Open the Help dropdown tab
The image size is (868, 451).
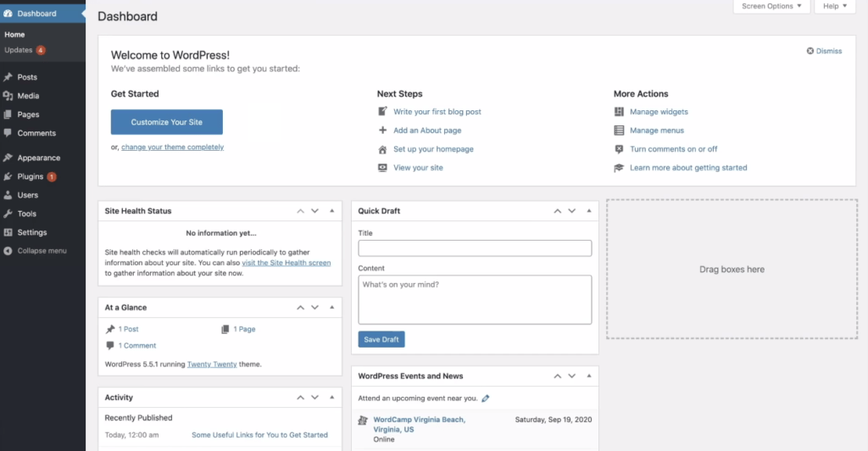pos(834,6)
